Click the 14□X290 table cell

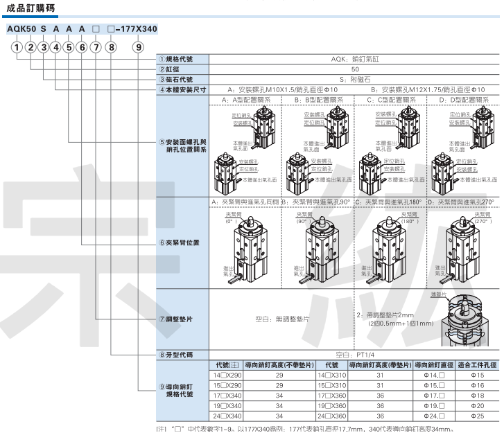pyautogui.click(x=227, y=375)
